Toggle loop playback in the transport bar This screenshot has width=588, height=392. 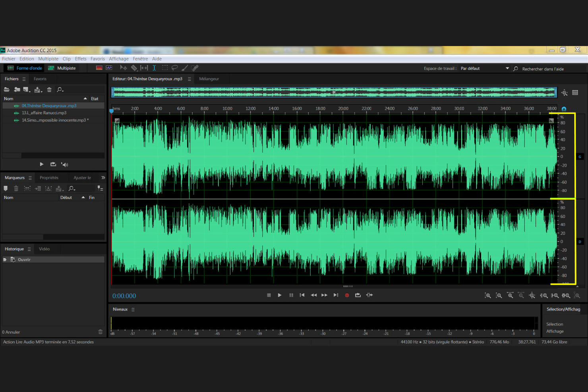tap(358, 295)
